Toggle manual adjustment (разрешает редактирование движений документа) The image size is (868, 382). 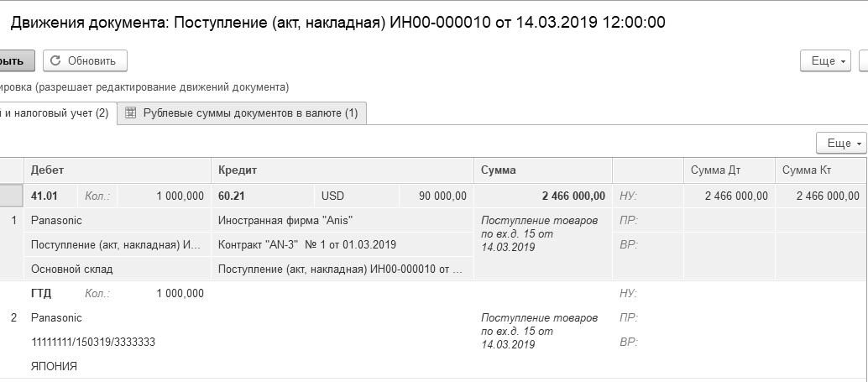pos(143,86)
